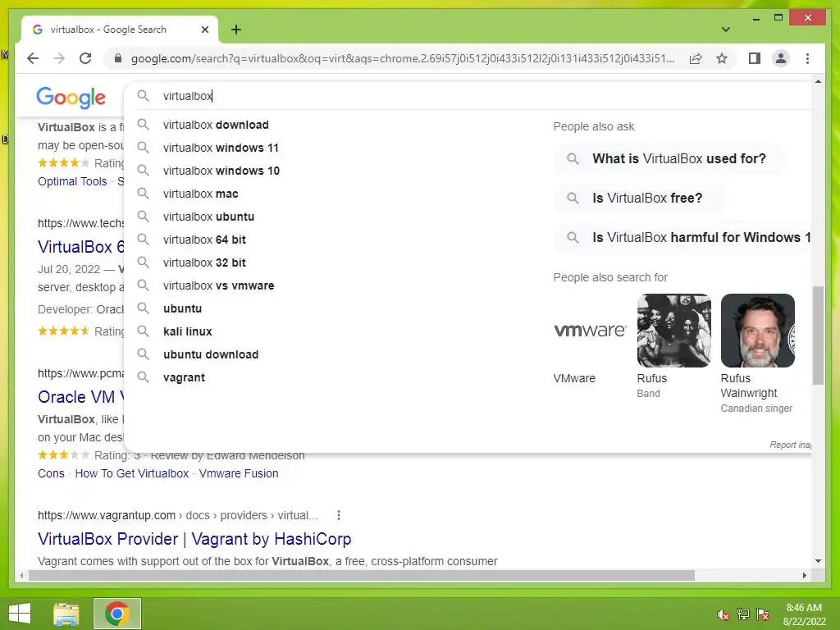Open the Oracle VM result title
Viewport: 840px width, 630px height.
click(80, 397)
